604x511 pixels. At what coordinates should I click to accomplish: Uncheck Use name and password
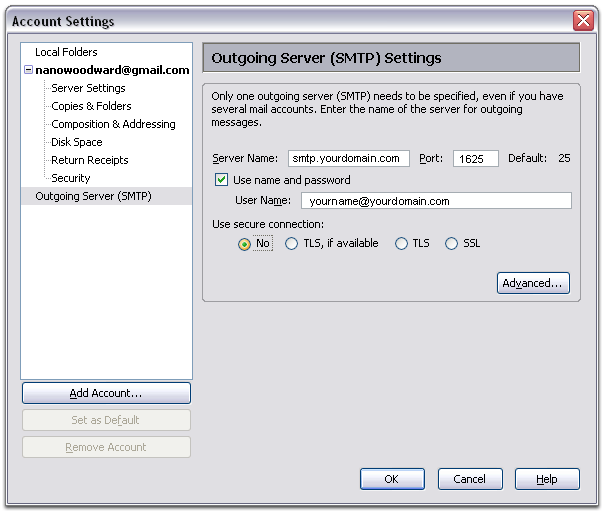pos(221,180)
